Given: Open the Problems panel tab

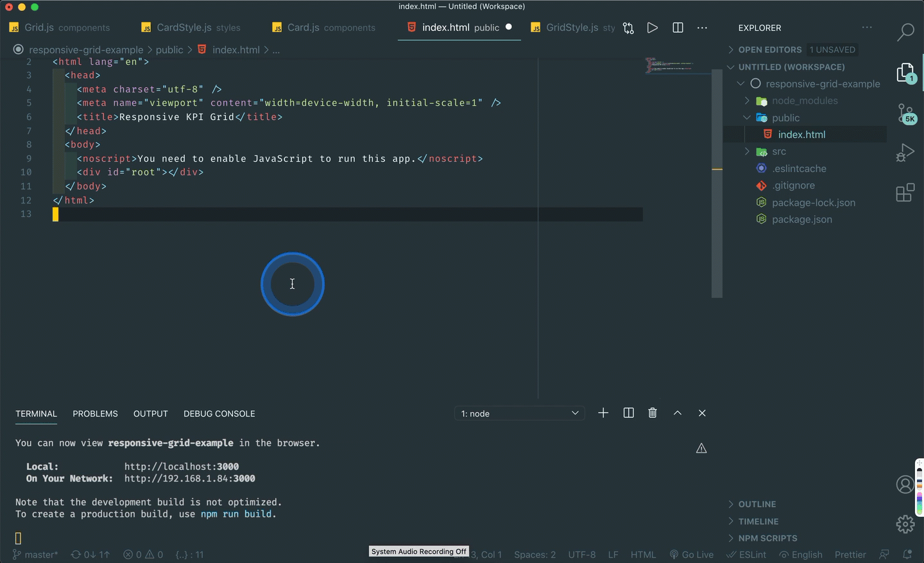Looking at the screenshot, I should click(95, 413).
